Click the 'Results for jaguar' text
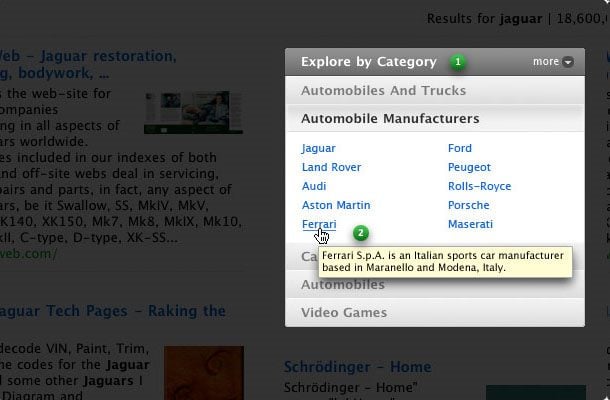 pos(484,18)
